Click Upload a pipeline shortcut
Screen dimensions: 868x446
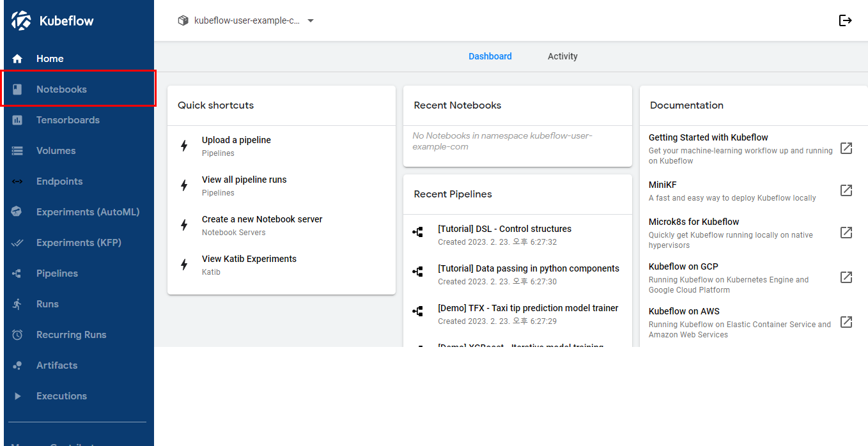[281, 146]
